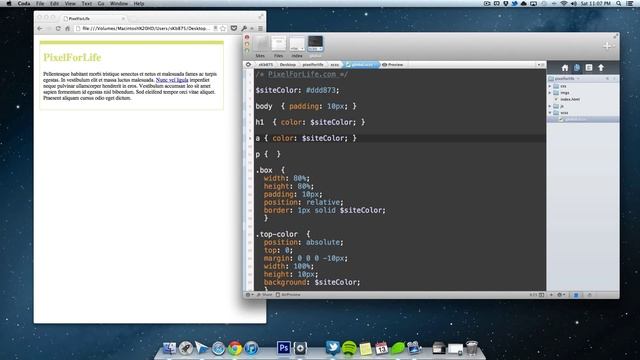Open Spotlight search in menu bar
640x360 pixels.
tap(619, 4)
